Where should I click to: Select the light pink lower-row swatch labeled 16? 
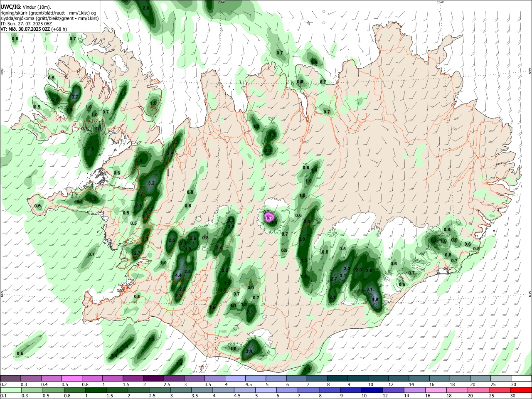436,390
